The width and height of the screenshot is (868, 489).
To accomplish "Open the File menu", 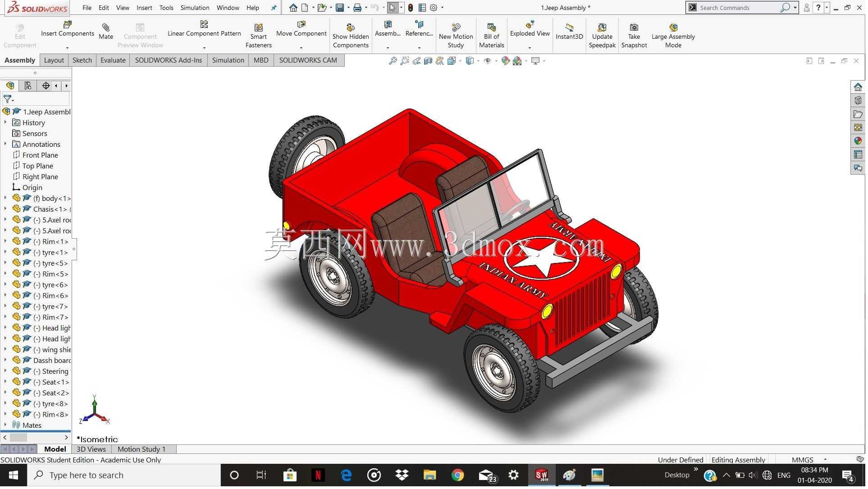I will point(87,8).
